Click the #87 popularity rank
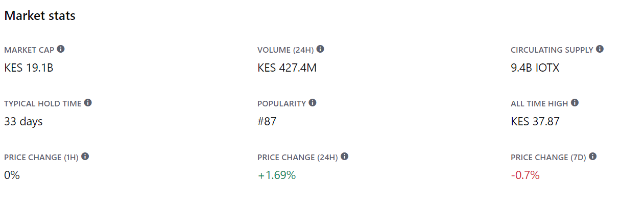This screenshot has width=644, height=200. [x=267, y=122]
